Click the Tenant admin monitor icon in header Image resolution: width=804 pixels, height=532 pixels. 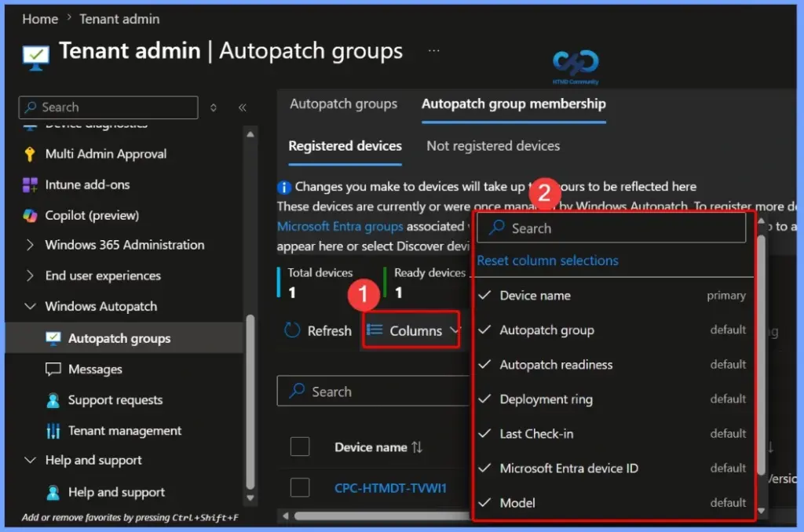[x=36, y=57]
